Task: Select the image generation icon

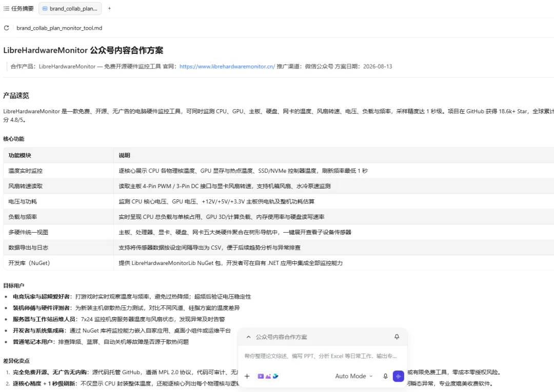Action: tap(268, 376)
